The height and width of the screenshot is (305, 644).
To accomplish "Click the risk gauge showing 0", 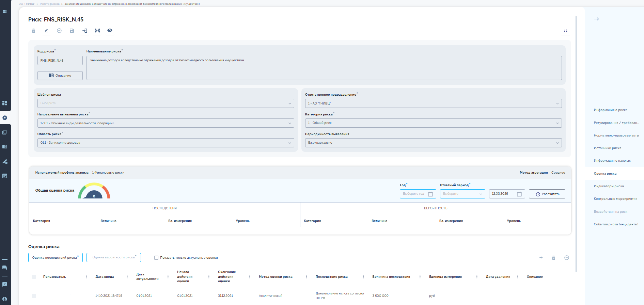I will pos(94,191).
